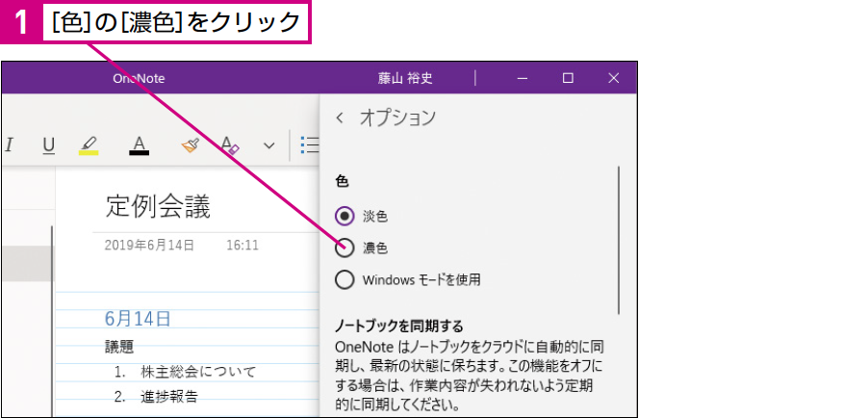Toggle underline formatting button

tap(49, 145)
